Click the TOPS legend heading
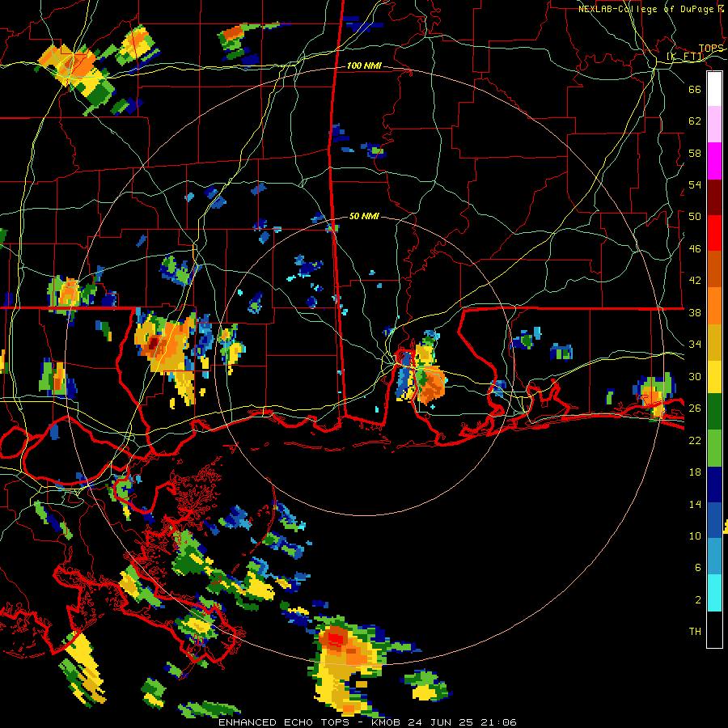 pyautogui.click(x=711, y=49)
